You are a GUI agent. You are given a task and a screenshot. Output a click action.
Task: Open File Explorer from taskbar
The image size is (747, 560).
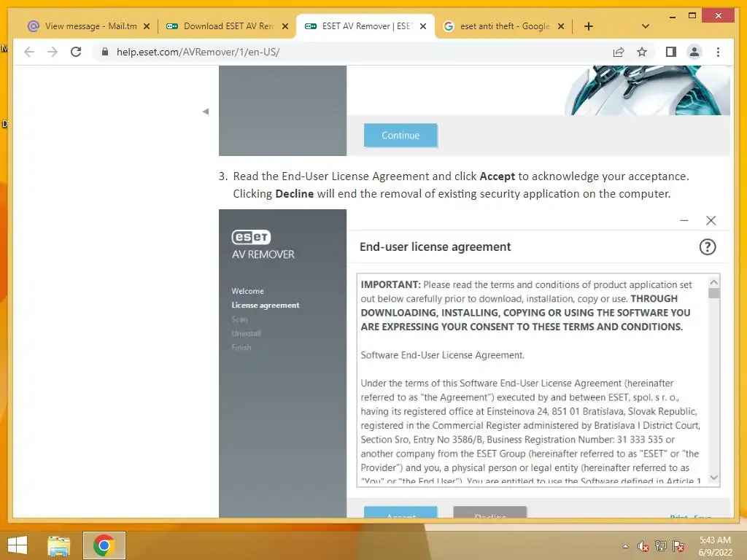tap(58, 545)
